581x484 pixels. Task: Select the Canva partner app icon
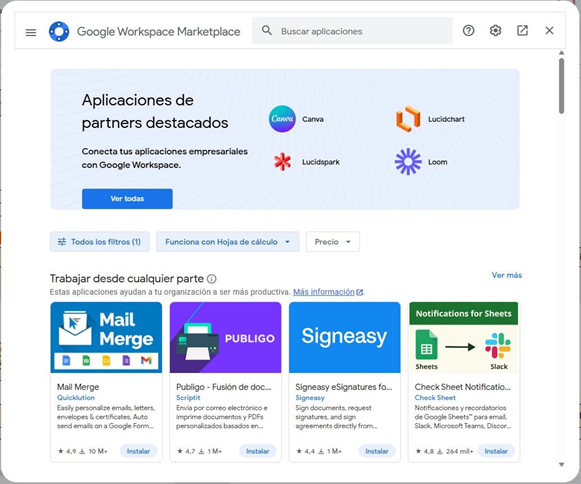pyautogui.click(x=282, y=119)
